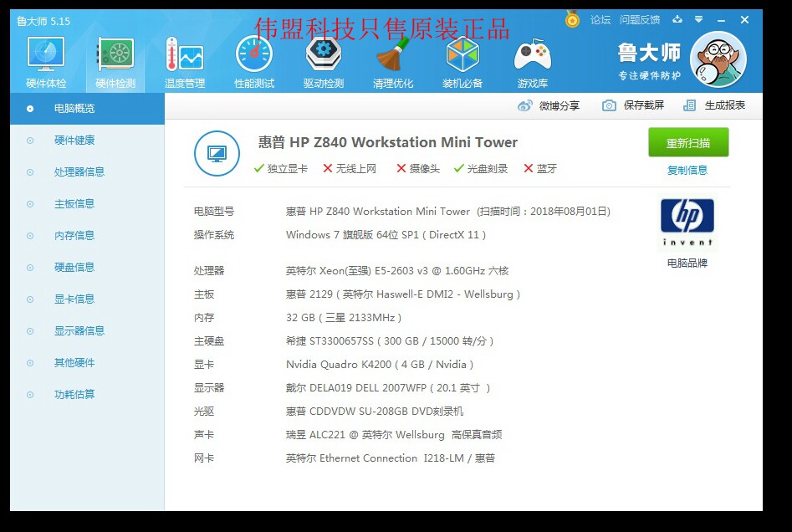Viewport: 792px width, 532px height.
Task: Open 游戏库 game controller icon
Action: (533, 62)
